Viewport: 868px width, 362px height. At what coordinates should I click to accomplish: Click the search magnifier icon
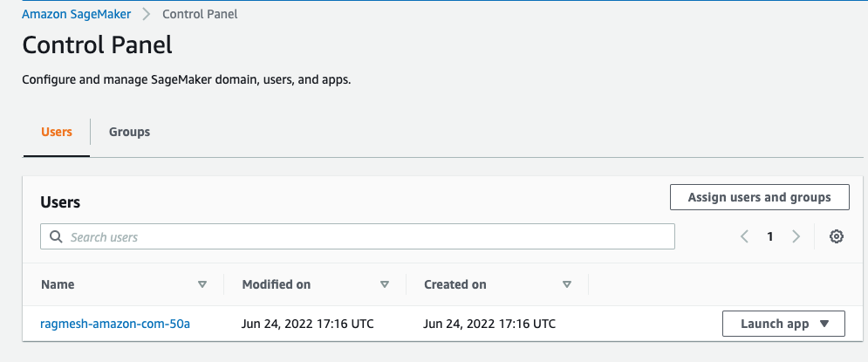tap(57, 236)
